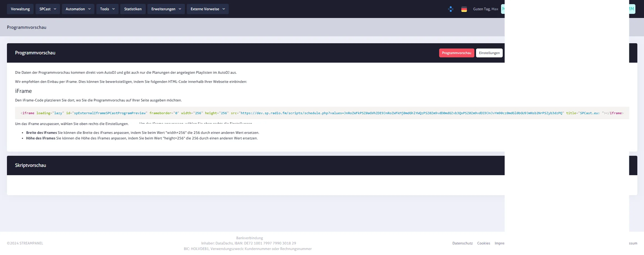Image resolution: width=644 pixels, height=255 pixels.
Task: Expand the Externe Verweise dropdown
Action: tap(208, 9)
